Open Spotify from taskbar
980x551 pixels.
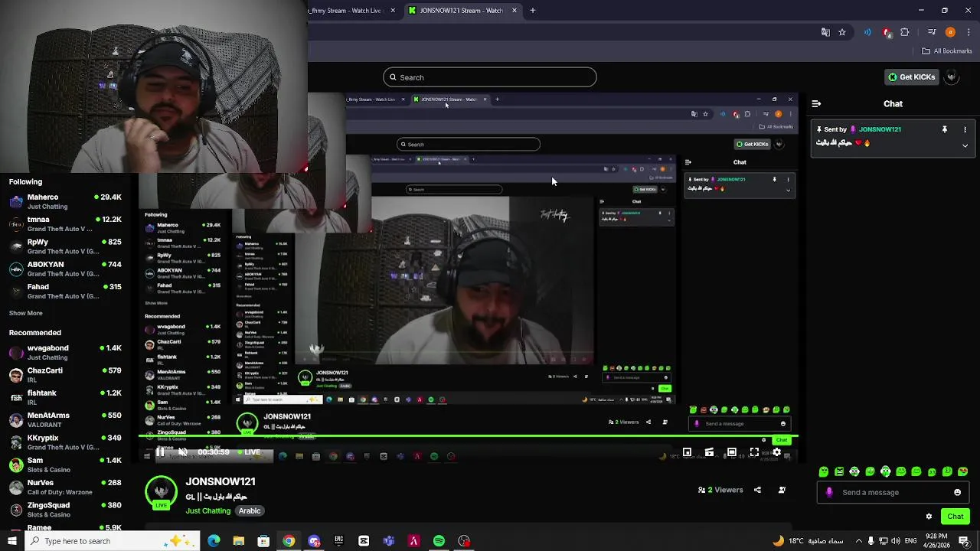pos(439,541)
